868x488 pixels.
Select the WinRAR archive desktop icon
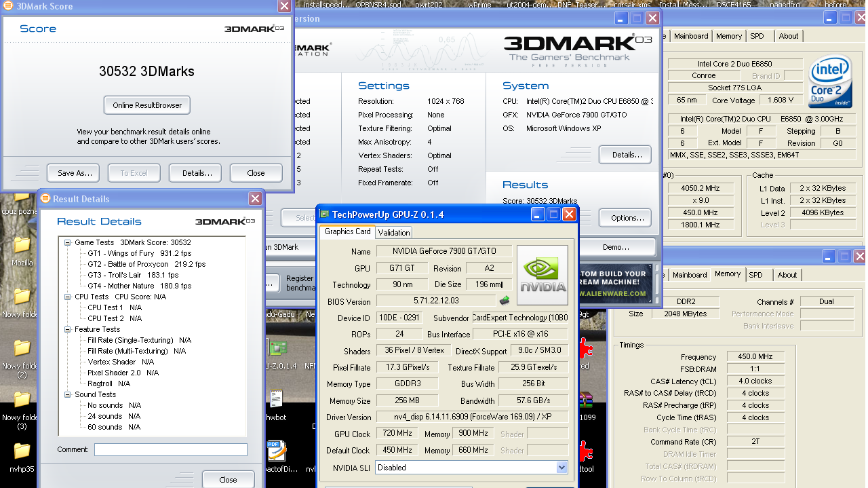coord(586,400)
